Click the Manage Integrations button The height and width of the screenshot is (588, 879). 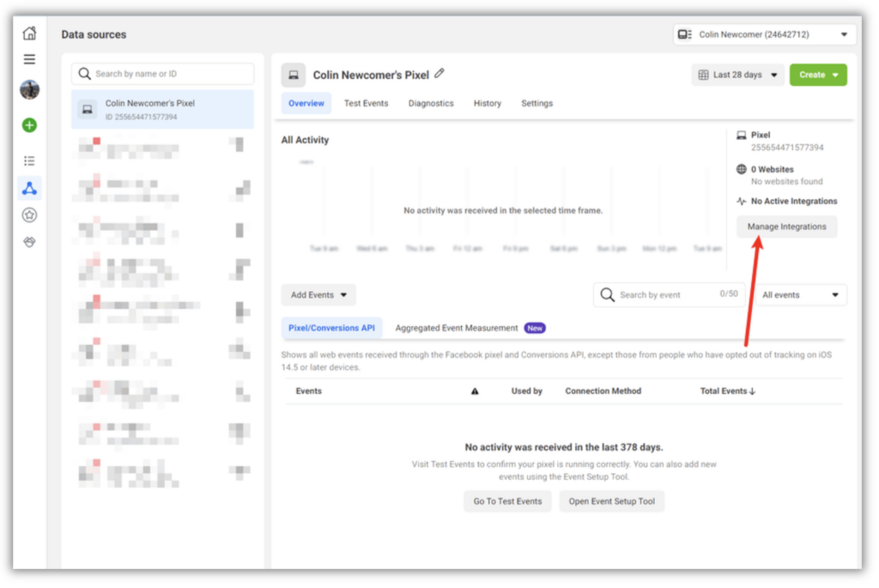(786, 227)
